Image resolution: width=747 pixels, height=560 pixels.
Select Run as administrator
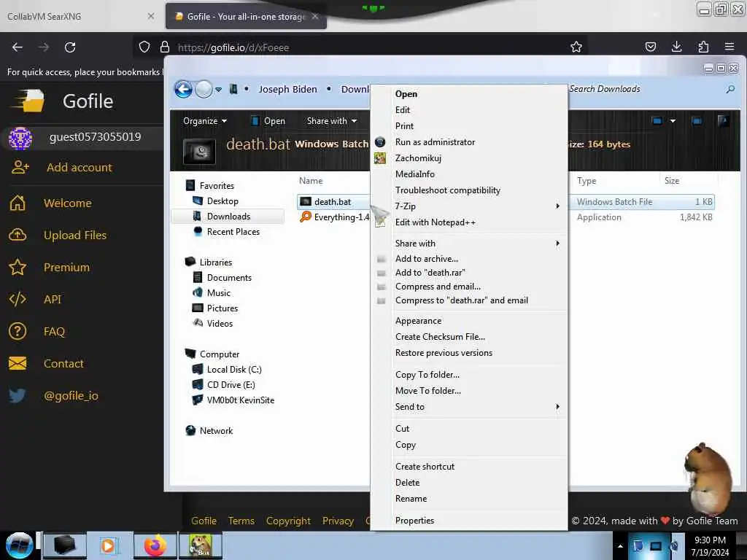point(469,142)
